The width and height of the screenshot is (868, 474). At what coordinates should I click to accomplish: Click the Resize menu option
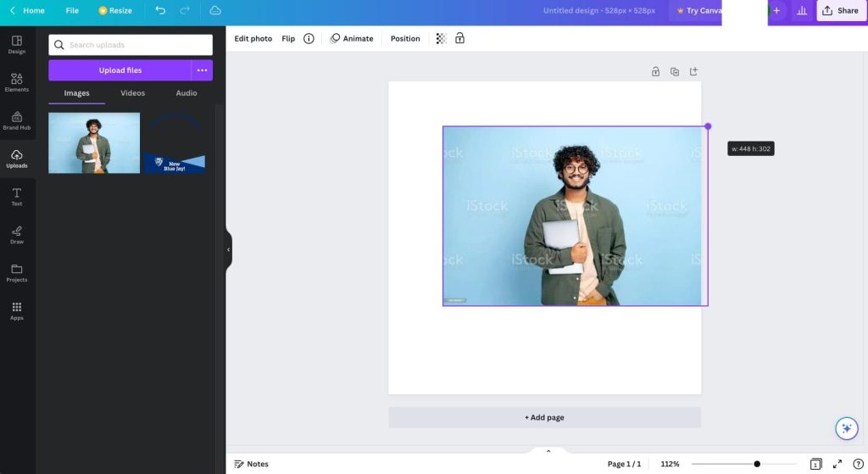(114, 10)
